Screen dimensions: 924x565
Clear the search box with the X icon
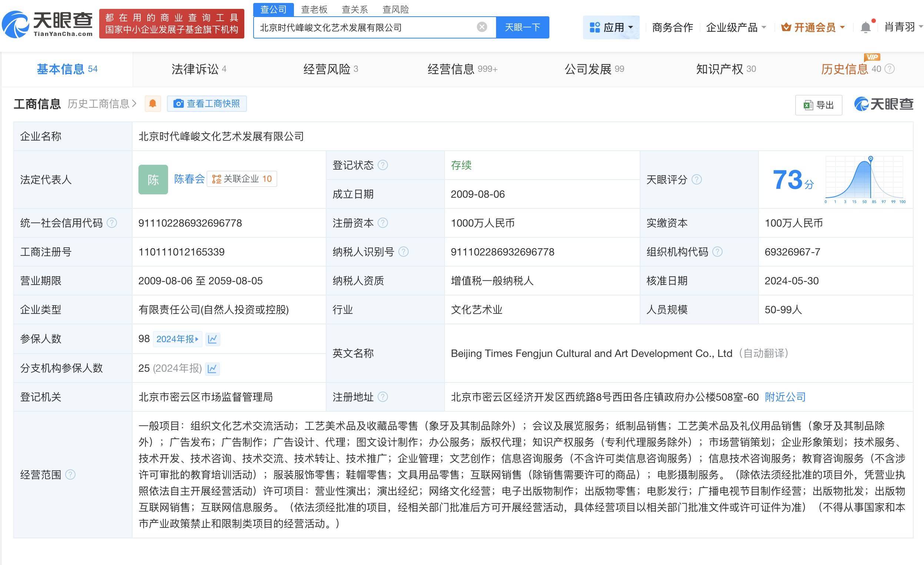482,27
